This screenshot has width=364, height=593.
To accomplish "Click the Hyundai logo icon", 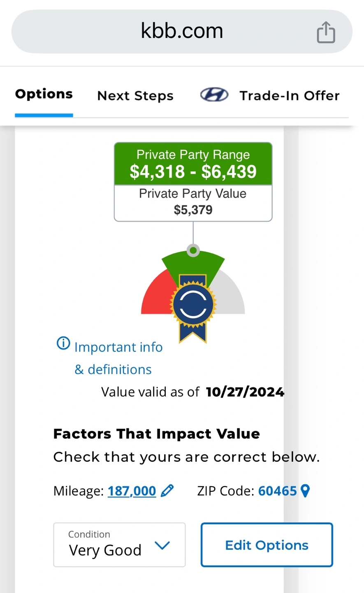I will pyautogui.click(x=214, y=95).
